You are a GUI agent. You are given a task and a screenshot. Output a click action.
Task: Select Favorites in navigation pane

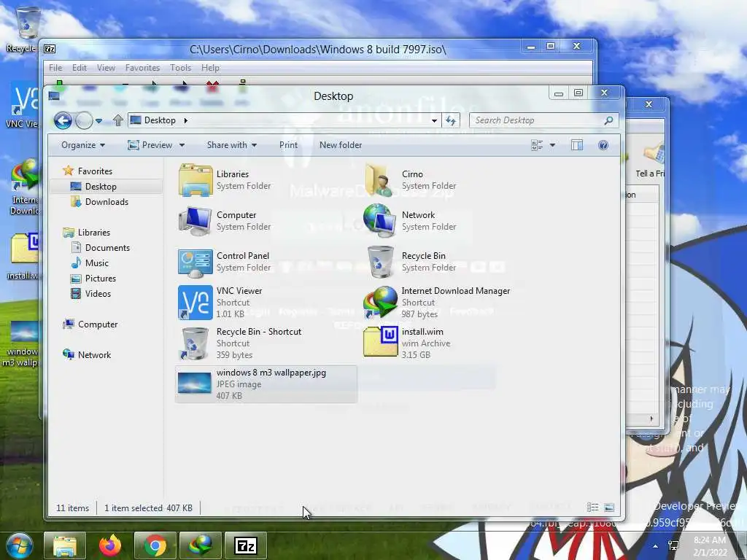[88, 171]
